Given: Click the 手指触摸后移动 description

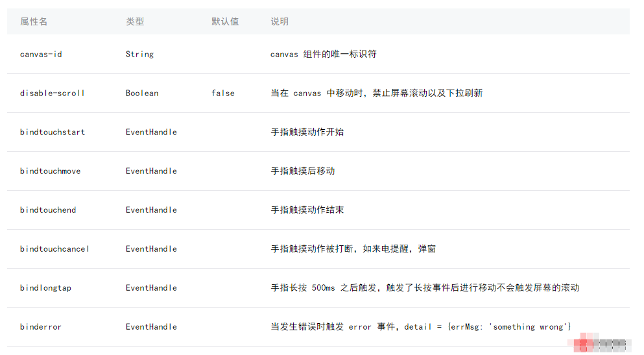Looking at the screenshot, I should point(303,171).
